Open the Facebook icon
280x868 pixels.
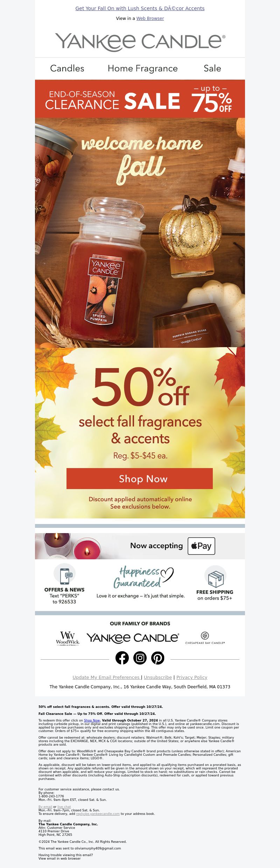tap(122, 658)
